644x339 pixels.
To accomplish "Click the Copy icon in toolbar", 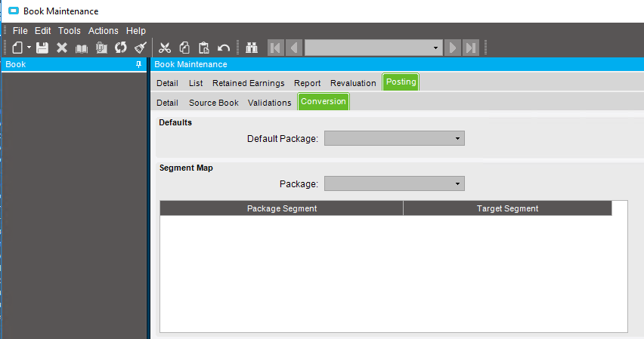I will [x=184, y=48].
